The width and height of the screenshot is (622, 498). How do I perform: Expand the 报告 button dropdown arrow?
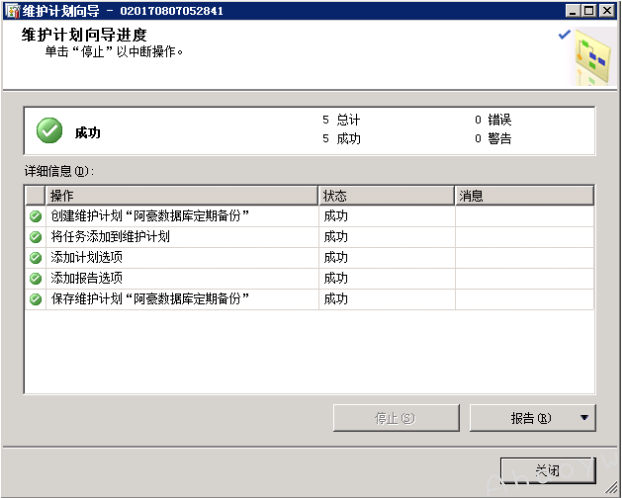(x=585, y=418)
